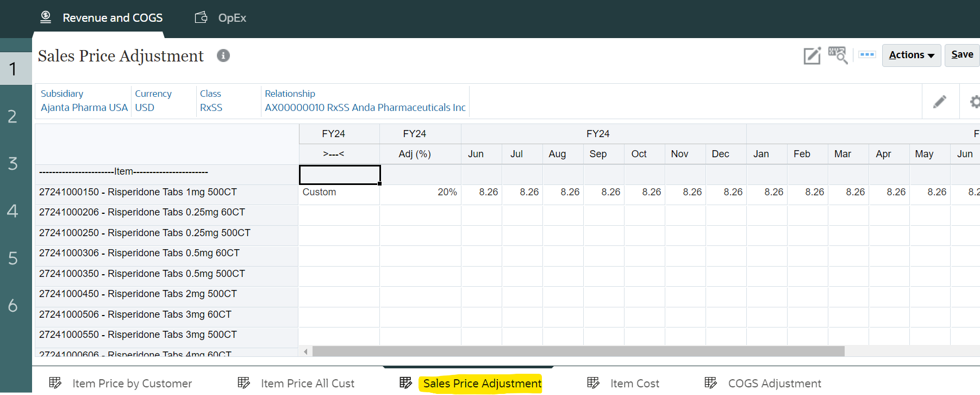Click the horizontal scrollbar under the grid
The height and width of the screenshot is (395, 980).
tap(578, 351)
